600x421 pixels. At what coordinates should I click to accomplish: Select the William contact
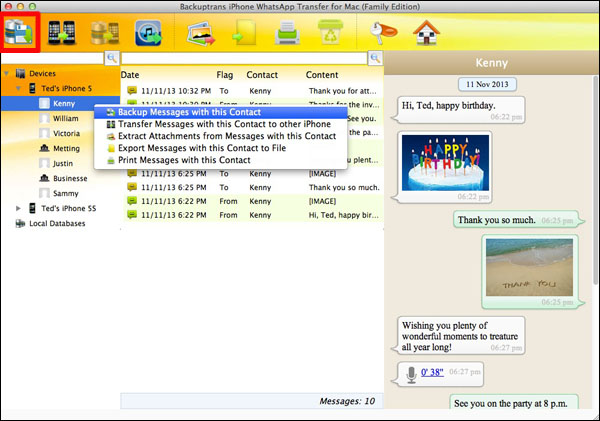[65, 119]
